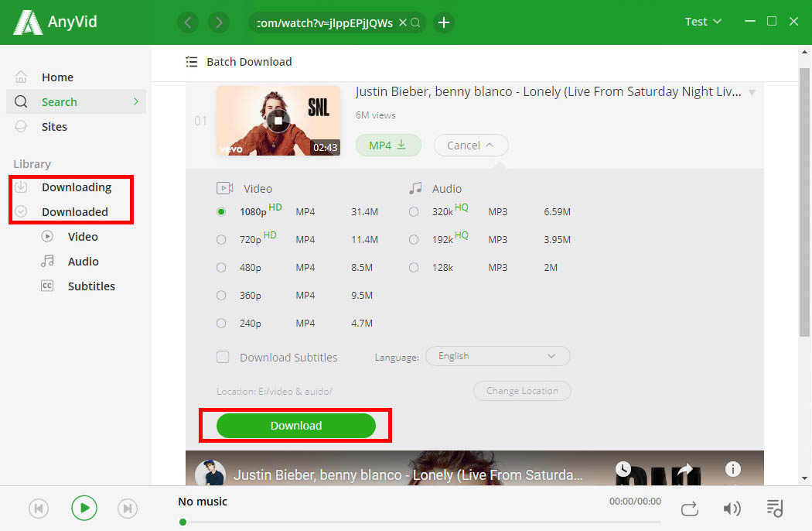Open the Test account dropdown
The image size is (812, 531).
click(x=703, y=22)
